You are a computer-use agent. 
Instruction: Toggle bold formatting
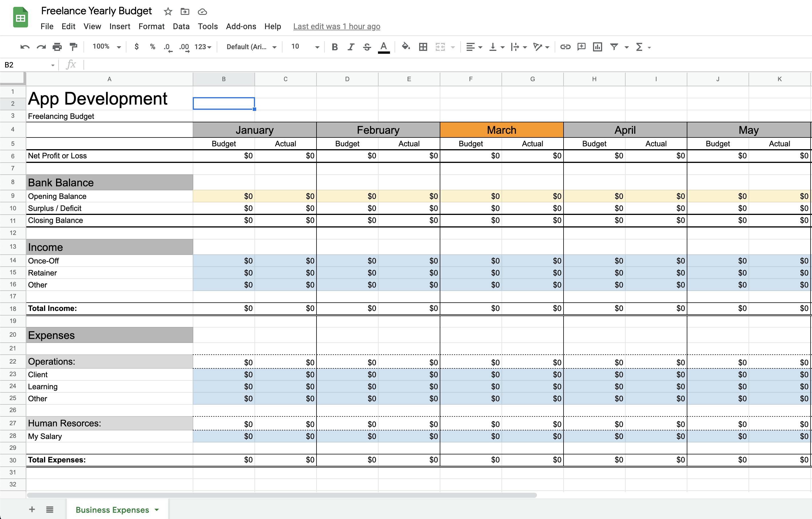(x=335, y=47)
